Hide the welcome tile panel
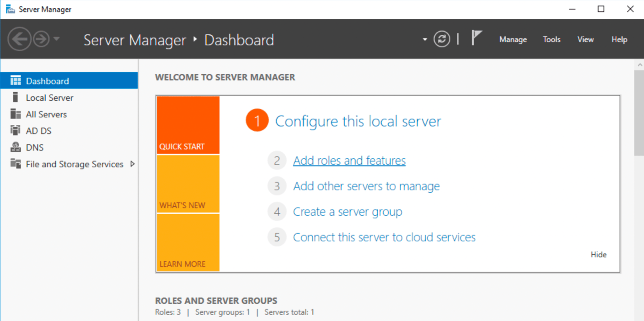Image resolution: width=644 pixels, height=321 pixels. tap(598, 254)
